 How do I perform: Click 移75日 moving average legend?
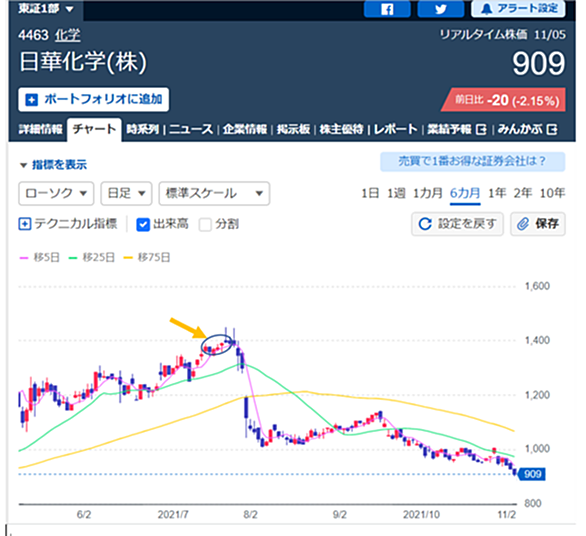click(x=147, y=258)
